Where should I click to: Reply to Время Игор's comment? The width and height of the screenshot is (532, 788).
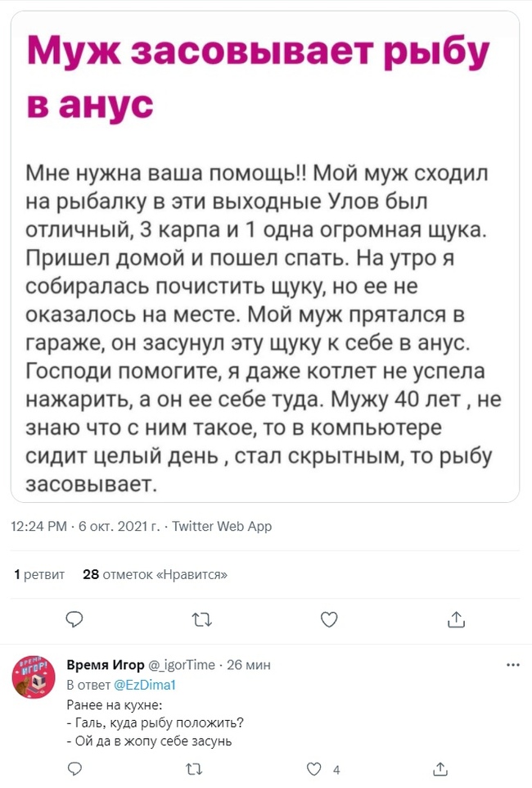pyautogui.click(x=74, y=768)
